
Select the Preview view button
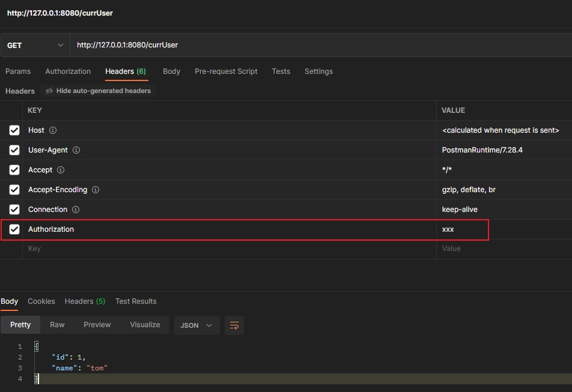[97, 325]
